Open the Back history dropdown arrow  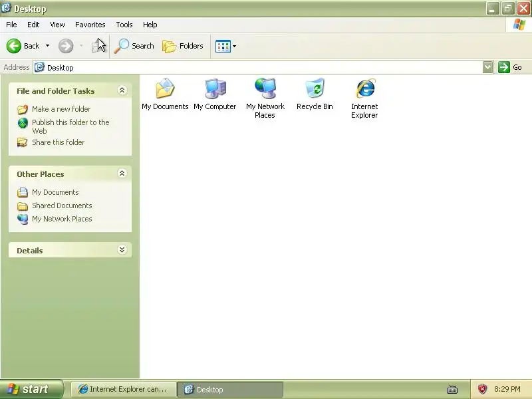47,46
